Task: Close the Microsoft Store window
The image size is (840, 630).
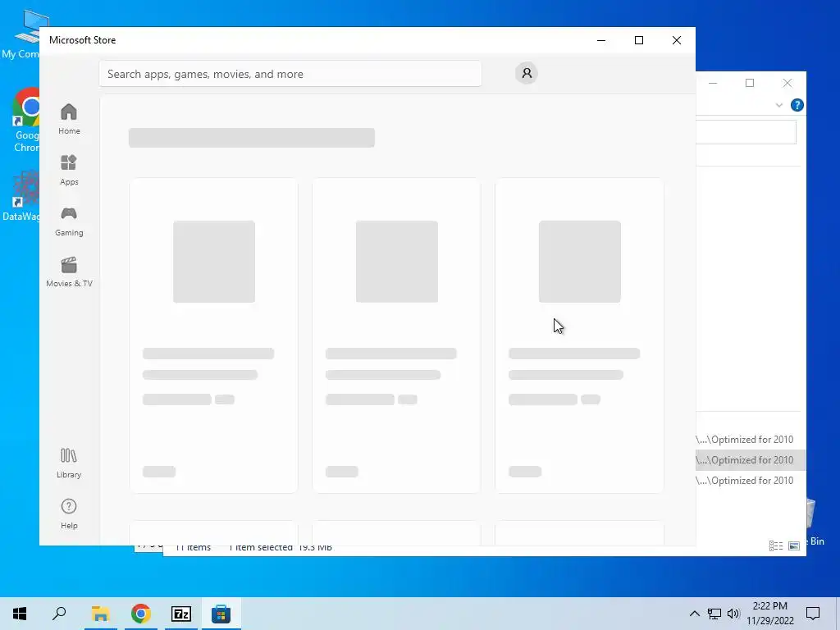Action: tap(677, 40)
